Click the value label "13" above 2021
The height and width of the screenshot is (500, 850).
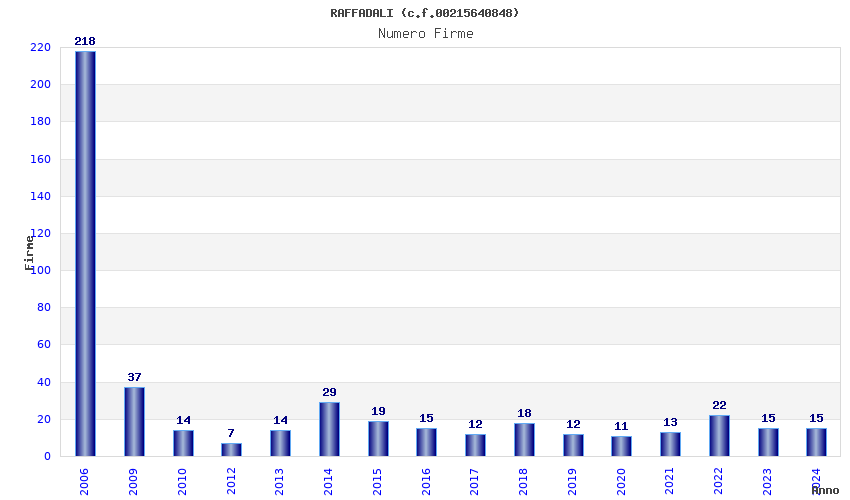pos(670,422)
